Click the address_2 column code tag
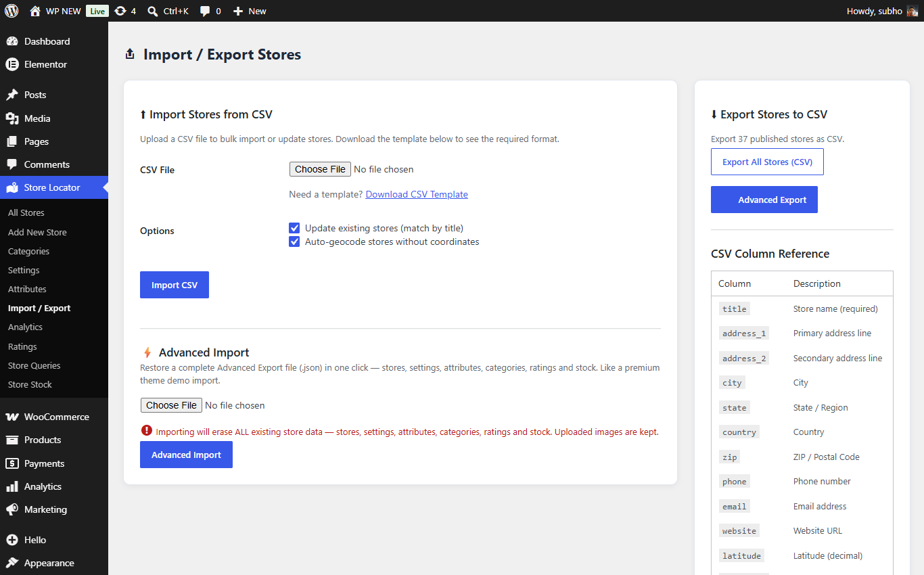This screenshot has height=575, width=924. (744, 358)
